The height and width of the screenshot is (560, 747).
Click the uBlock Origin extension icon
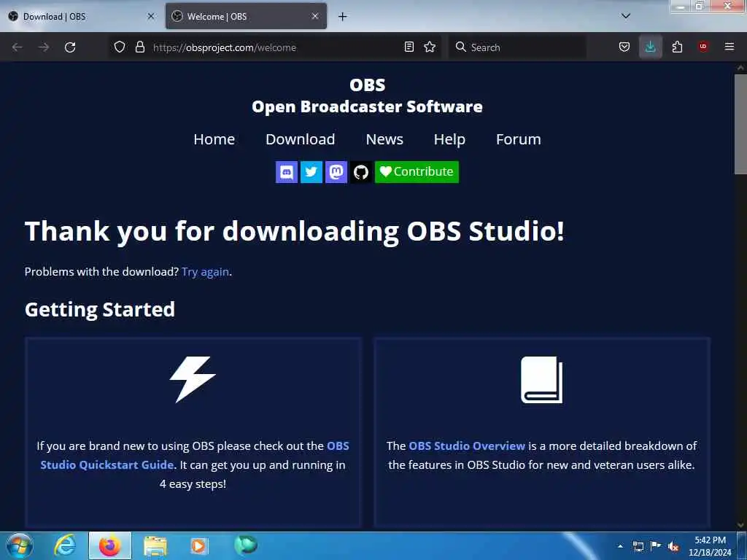(703, 46)
